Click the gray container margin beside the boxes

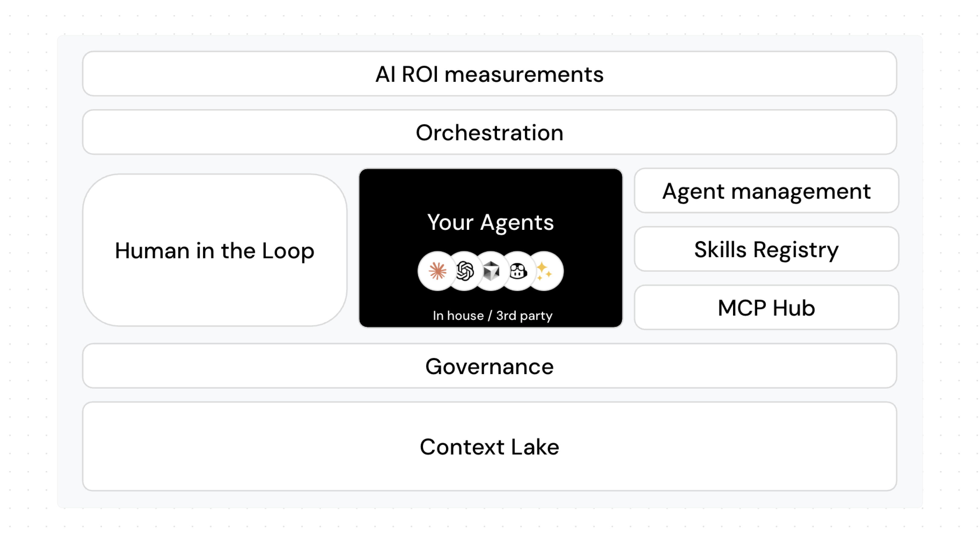pyautogui.click(x=70, y=266)
